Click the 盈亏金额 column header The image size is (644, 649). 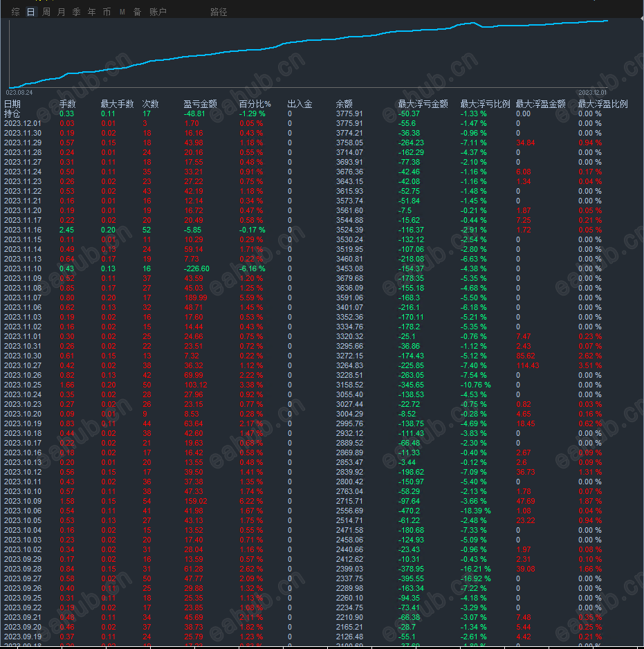[x=201, y=104]
